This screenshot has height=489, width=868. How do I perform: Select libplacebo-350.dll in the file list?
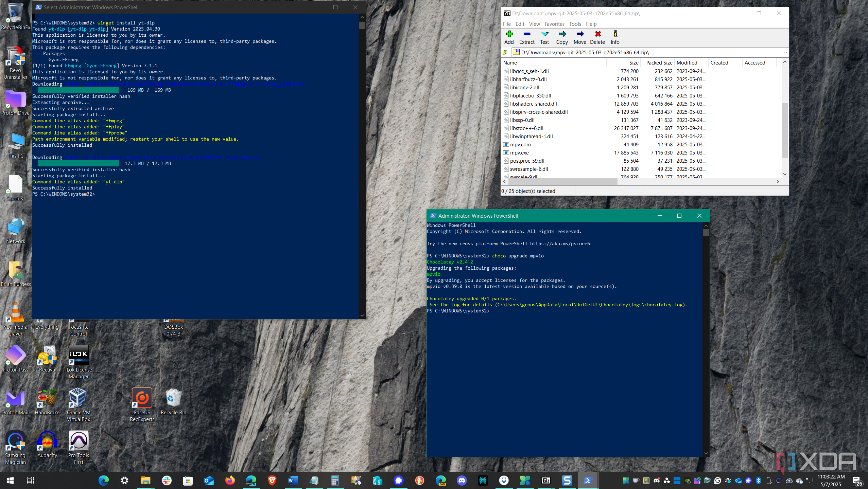[x=531, y=96]
